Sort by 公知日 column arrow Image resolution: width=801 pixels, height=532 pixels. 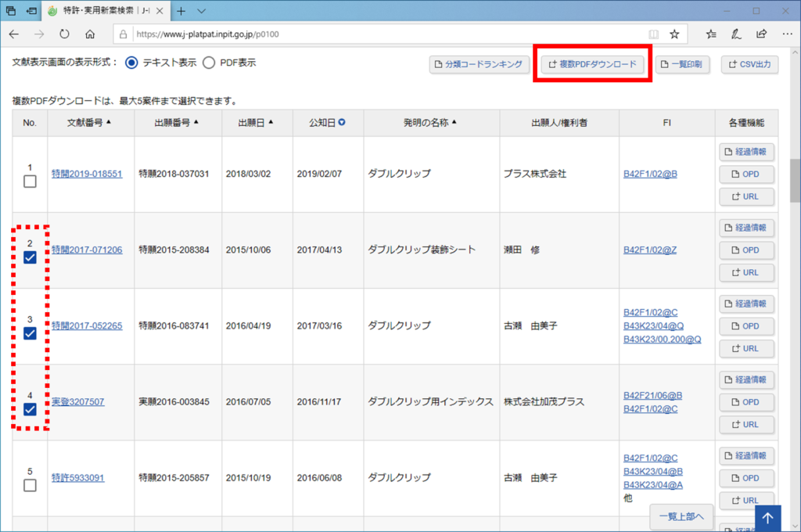tap(342, 123)
